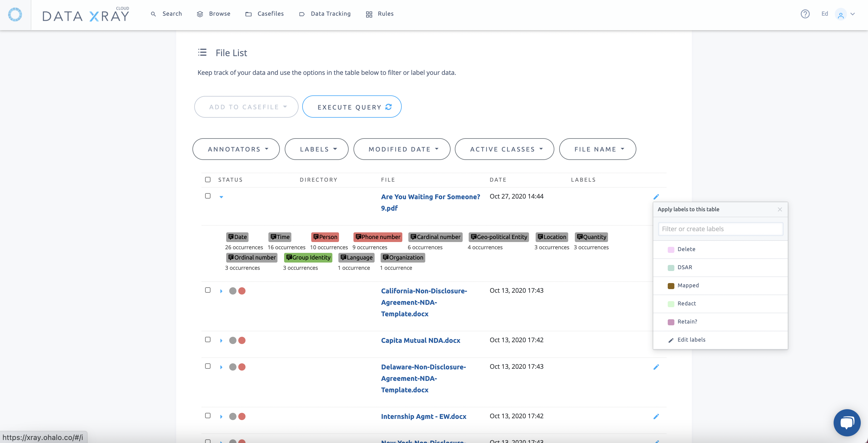The width and height of the screenshot is (868, 443).
Task: Click pencil icon for Delaware NDA row
Action: [x=656, y=367]
